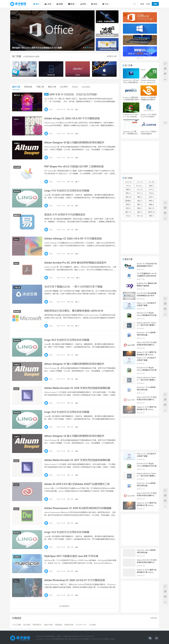
Task: Expand the 图像 navigation dropdown
Action: coord(60,4)
